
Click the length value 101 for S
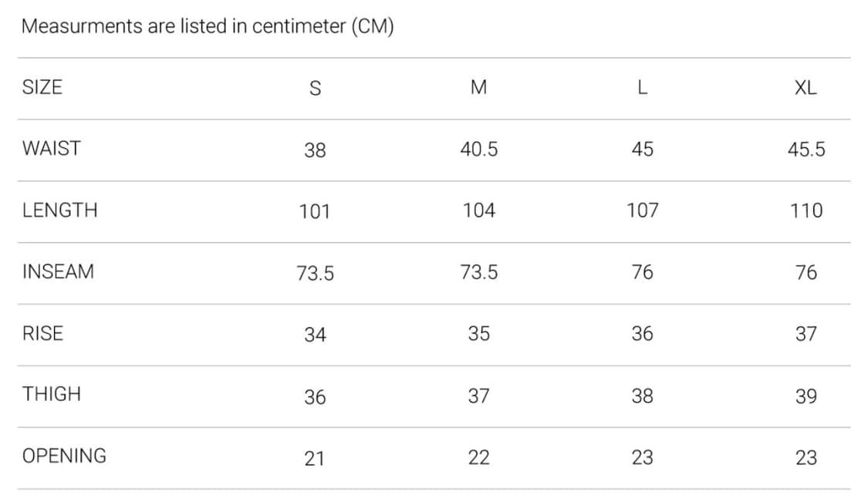tap(315, 211)
